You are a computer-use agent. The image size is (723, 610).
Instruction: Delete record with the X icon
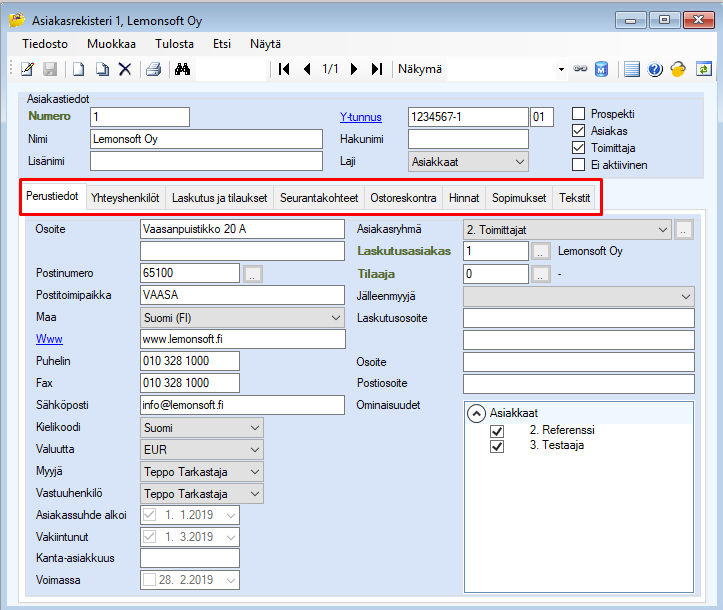click(125, 69)
